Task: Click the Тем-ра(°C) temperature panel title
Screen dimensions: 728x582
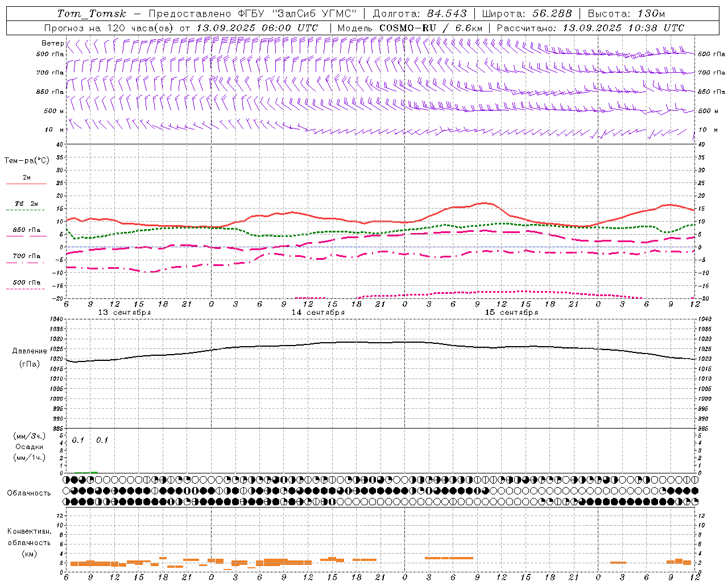Action: (27, 161)
